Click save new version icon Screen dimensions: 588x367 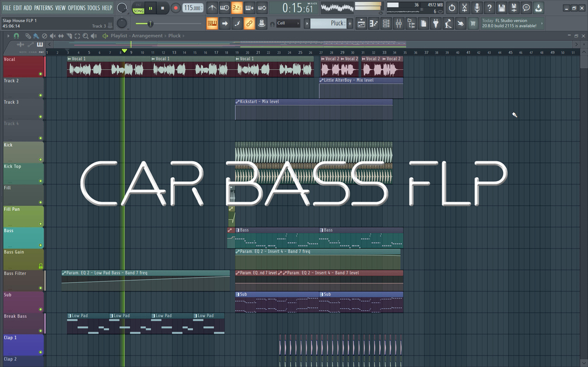coord(514,8)
